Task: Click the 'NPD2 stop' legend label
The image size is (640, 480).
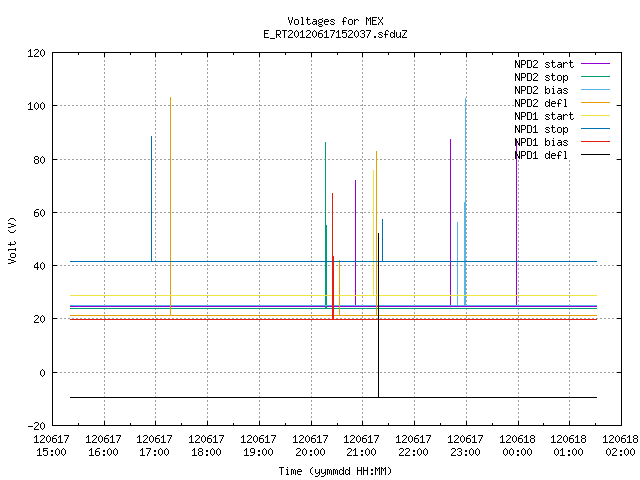Action: coord(541,77)
